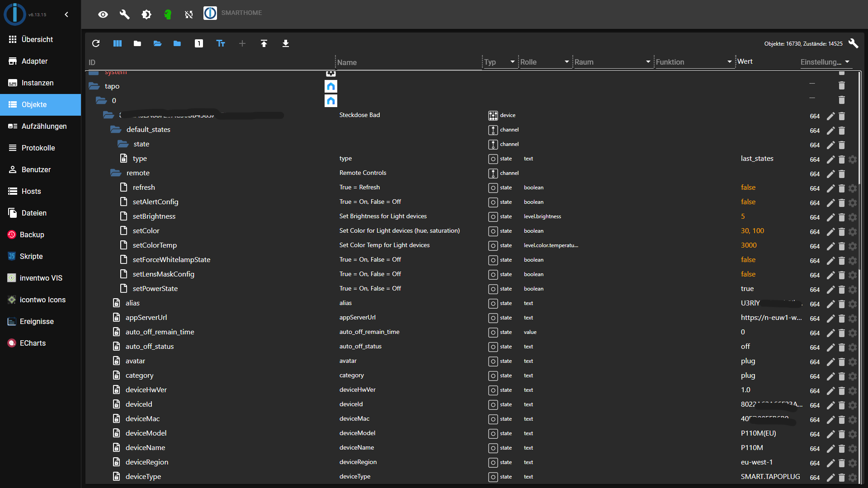Collapse the state channel folder
Screen dimensions: 868x488
tap(123, 144)
